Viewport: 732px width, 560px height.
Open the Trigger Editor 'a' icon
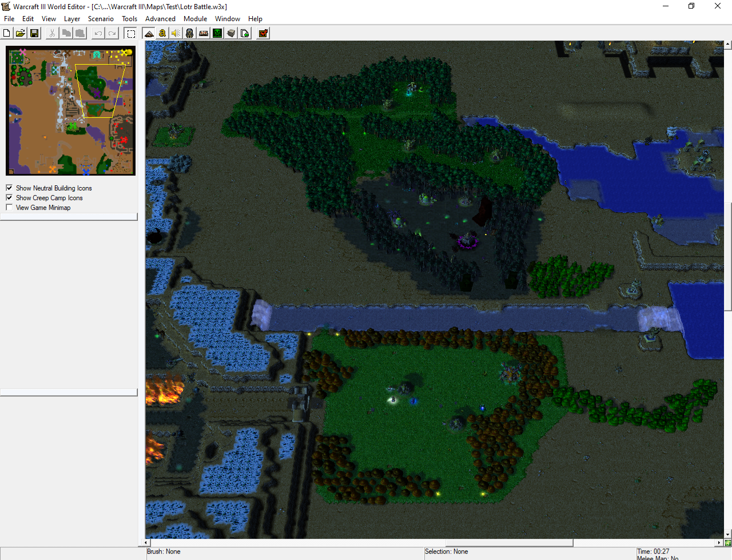[x=162, y=33]
